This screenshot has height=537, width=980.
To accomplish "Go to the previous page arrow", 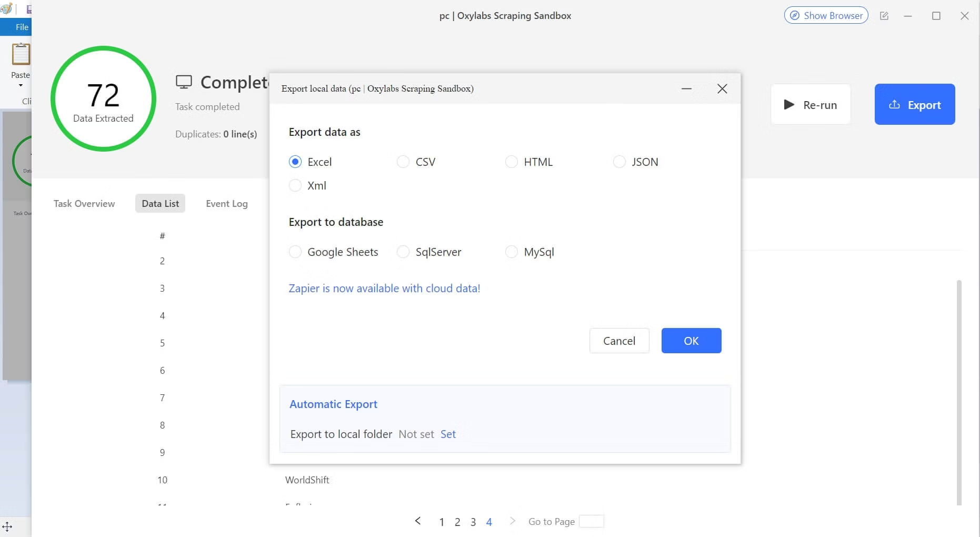I will [418, 521].
